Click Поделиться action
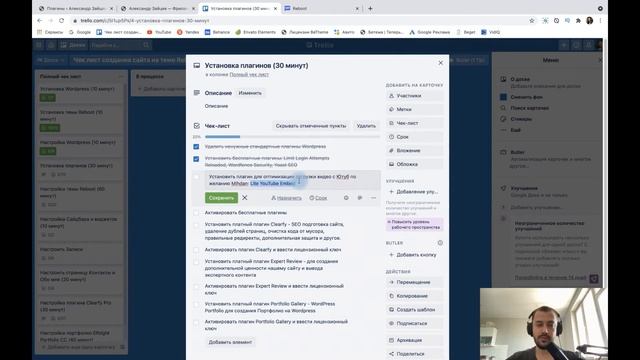 coord(414,354)
